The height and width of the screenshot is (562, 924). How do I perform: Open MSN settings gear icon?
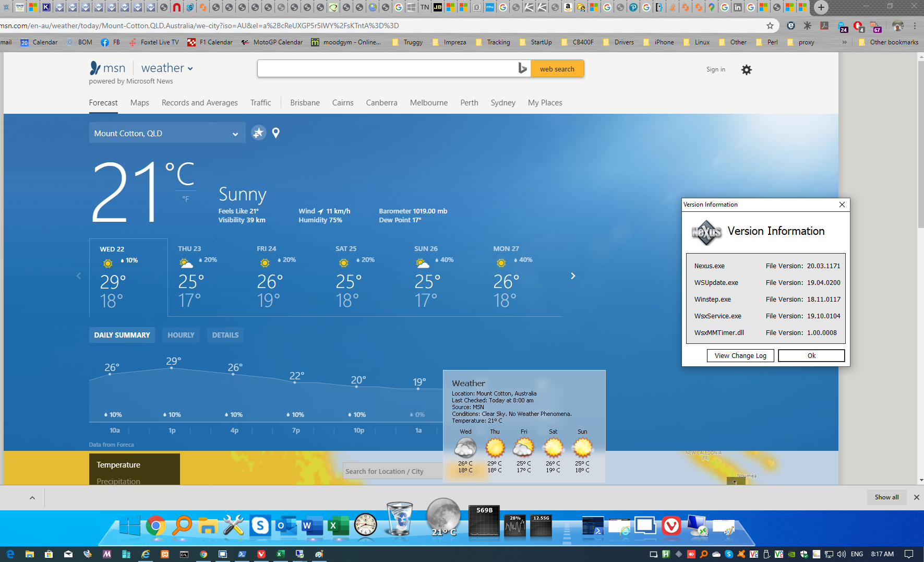click(746, 69)
